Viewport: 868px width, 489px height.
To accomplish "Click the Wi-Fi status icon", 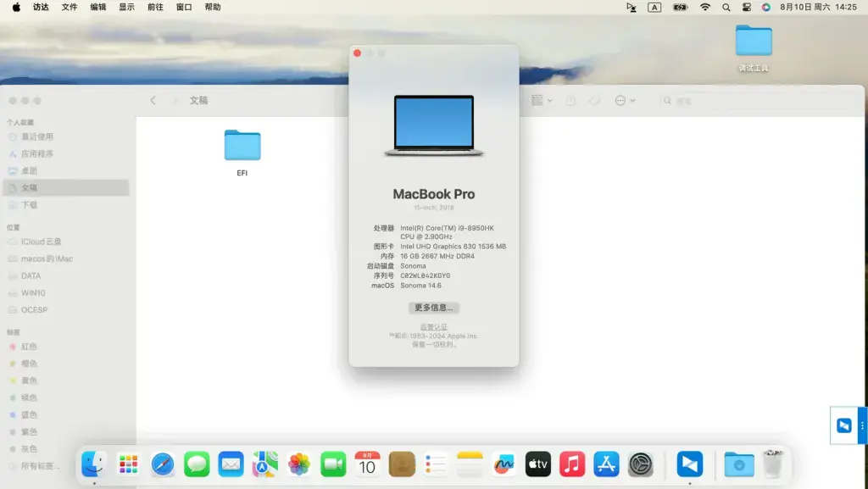I will click(704, 7).
